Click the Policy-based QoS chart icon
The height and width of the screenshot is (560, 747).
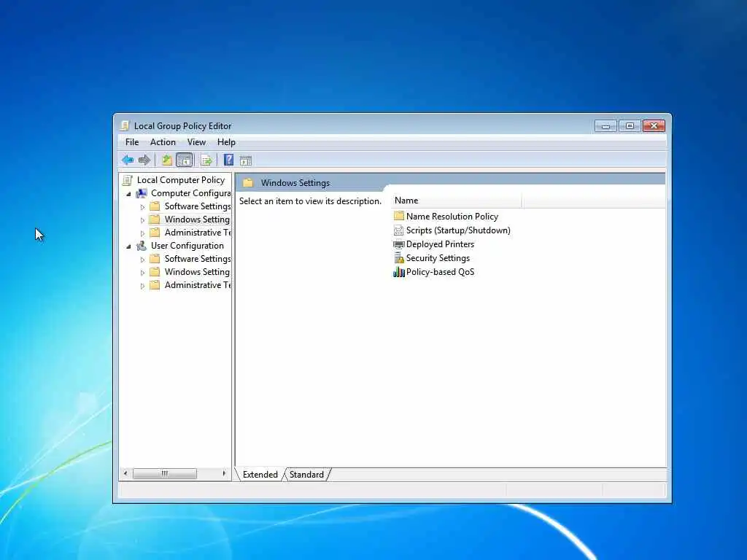tap(399, 272)
